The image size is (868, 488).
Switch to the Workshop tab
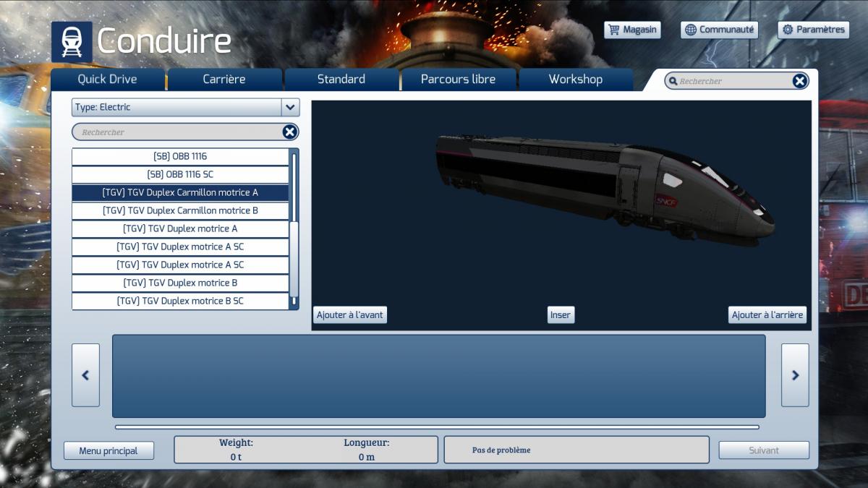coord(576,80)
